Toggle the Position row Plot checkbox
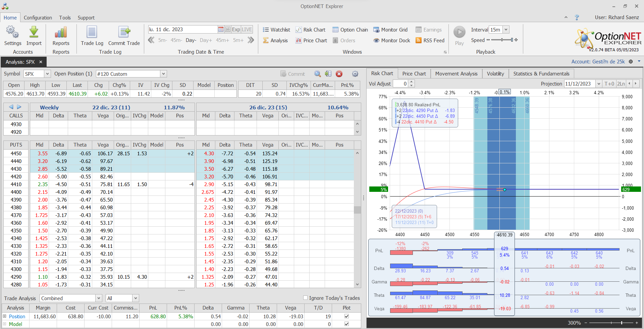 pos(346,316)
